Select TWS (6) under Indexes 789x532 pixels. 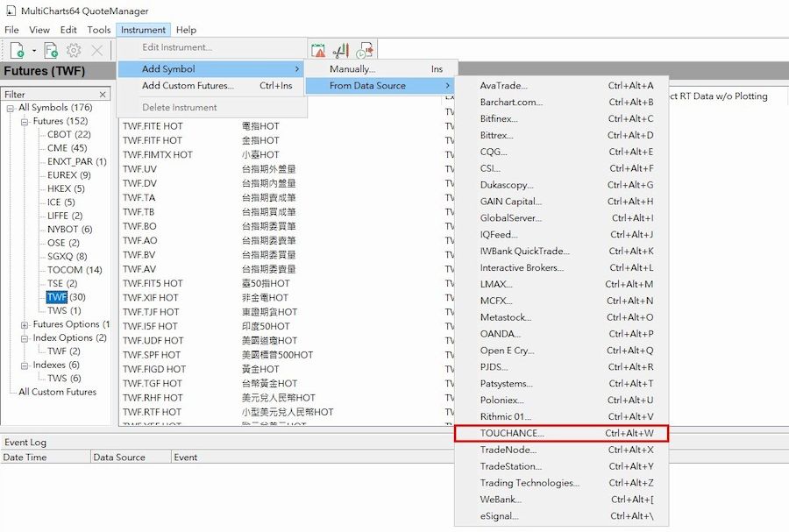(64, 378)
